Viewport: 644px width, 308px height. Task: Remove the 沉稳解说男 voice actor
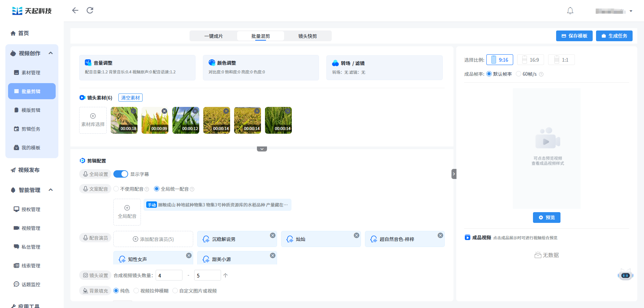click(273, 235)
